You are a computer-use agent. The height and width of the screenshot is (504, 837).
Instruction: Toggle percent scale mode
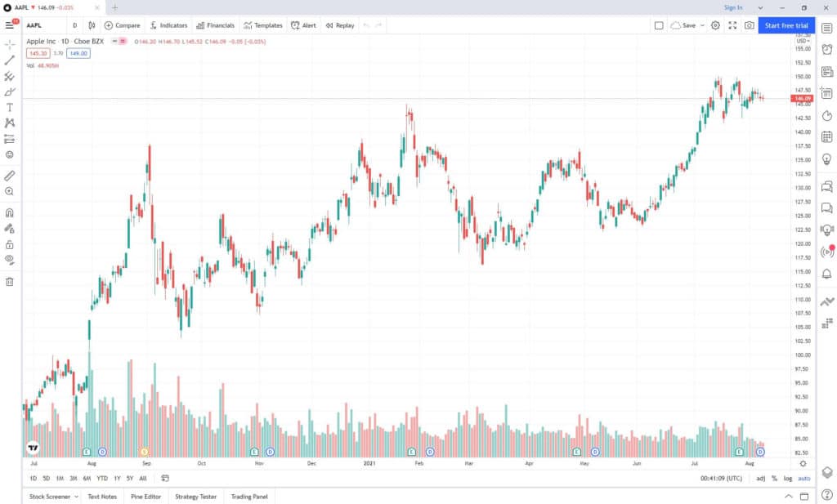pos(775,479)
